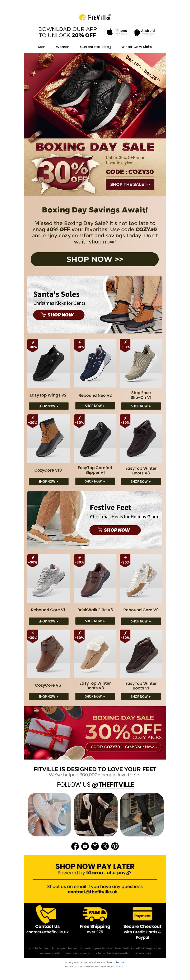Click Grab Your Now in sale banner
Image resolution: width=190 pixels, height=980 pixels.
tap(141, 746)
